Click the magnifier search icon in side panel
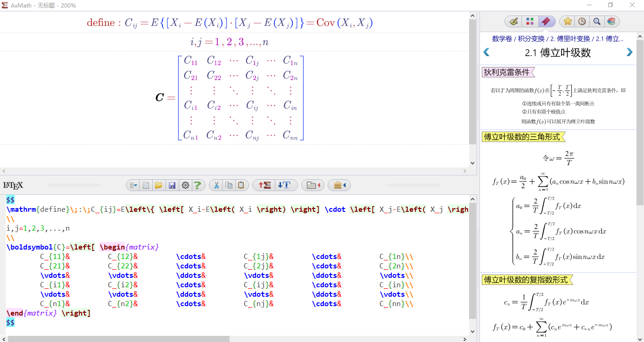 point(597,21)
